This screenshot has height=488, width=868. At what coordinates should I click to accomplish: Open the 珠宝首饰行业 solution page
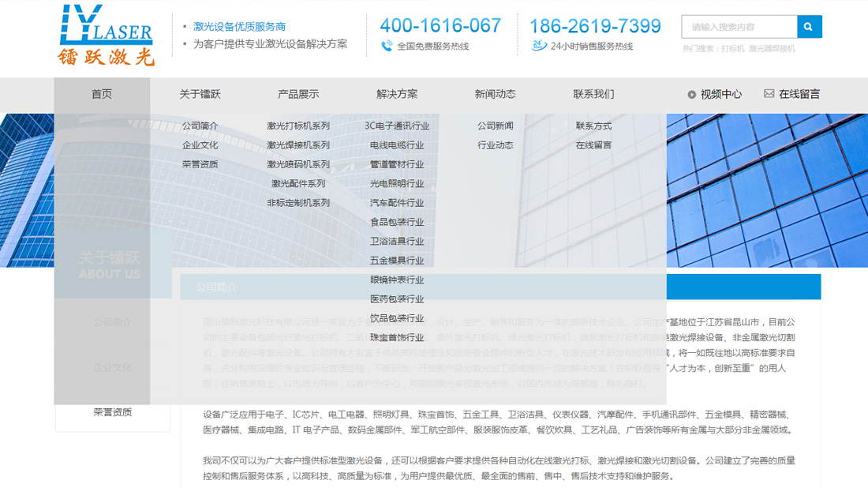point(398,336)
